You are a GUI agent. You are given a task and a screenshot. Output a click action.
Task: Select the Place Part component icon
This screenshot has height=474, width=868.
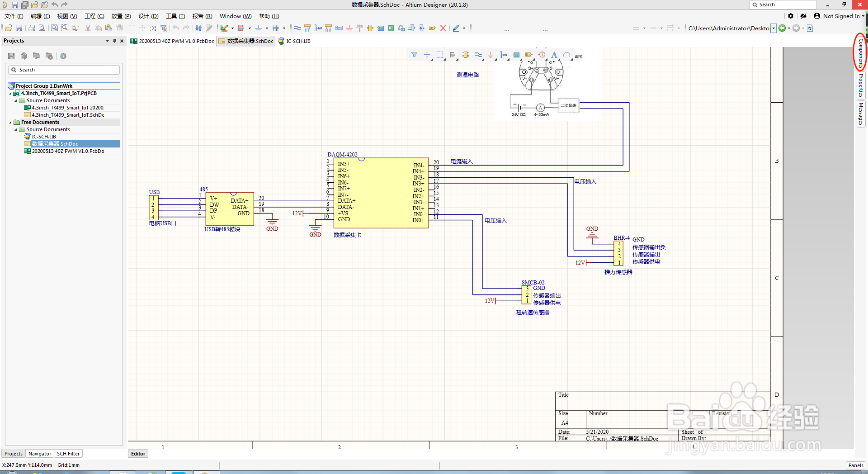pos(370,28)
